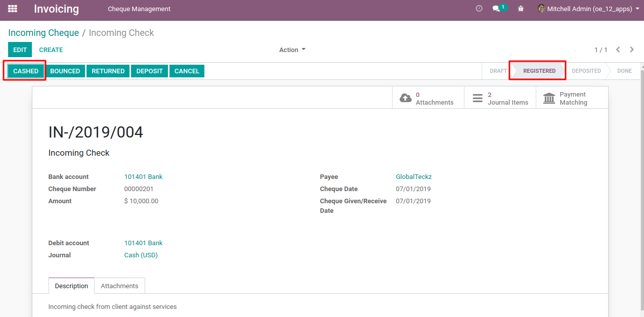The width and height of the screenshot is (644, 317).
Task: Deposit the cheque
Action: pos(149,71)
